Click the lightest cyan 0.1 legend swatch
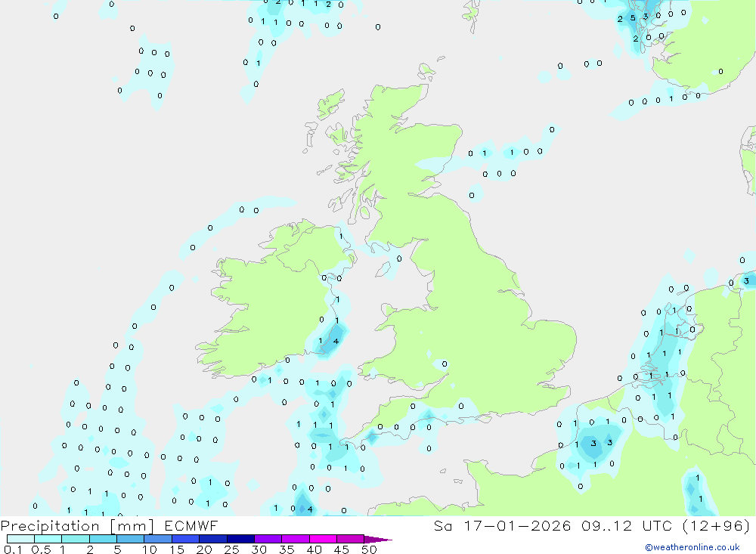Screen dimensions: 756x554 [x=20, y=539]
